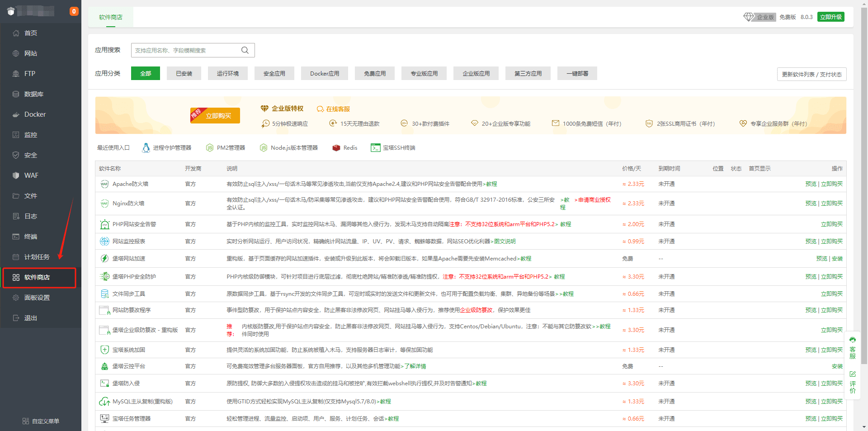
Task: Click the 在线客服 link in banner
Action: [x=334, y=109]
